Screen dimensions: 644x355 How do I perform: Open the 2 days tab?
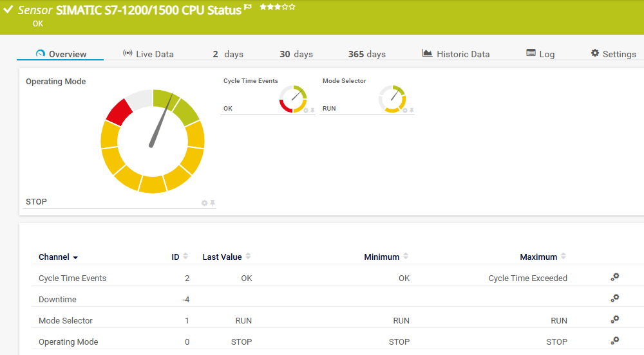228,54
